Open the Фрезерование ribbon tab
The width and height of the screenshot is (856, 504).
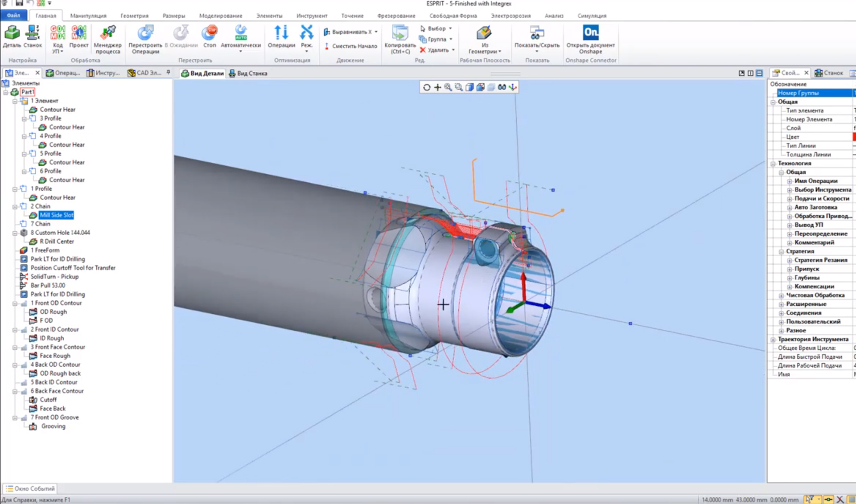click(396, 16)
